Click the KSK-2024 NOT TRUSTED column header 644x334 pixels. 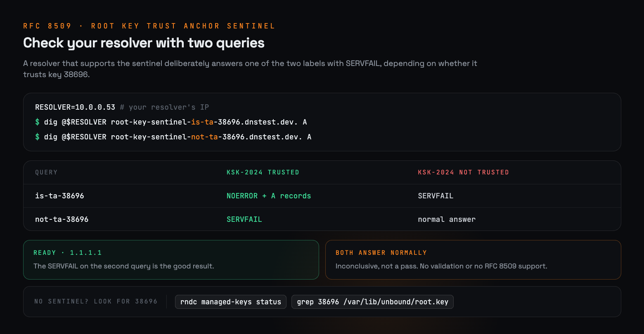point(464,172)
